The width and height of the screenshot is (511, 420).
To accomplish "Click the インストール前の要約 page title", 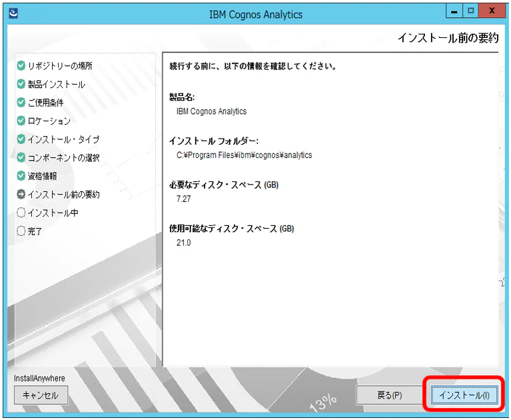I will coord(448,38).
